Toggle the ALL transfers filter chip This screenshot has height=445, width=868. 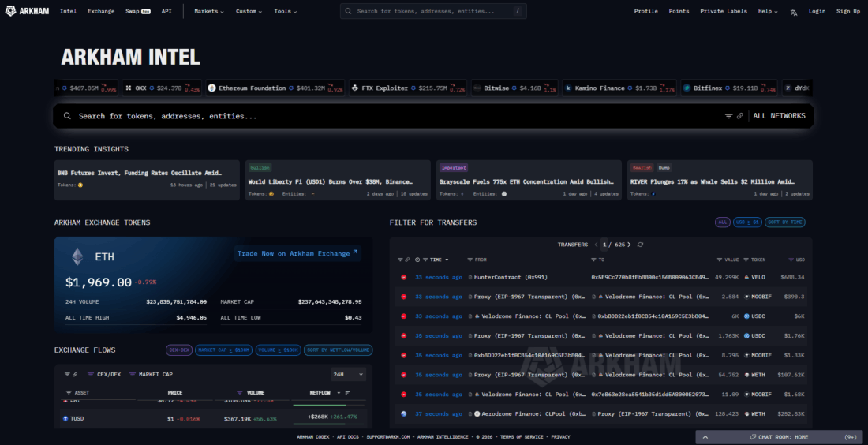[722, 222]
